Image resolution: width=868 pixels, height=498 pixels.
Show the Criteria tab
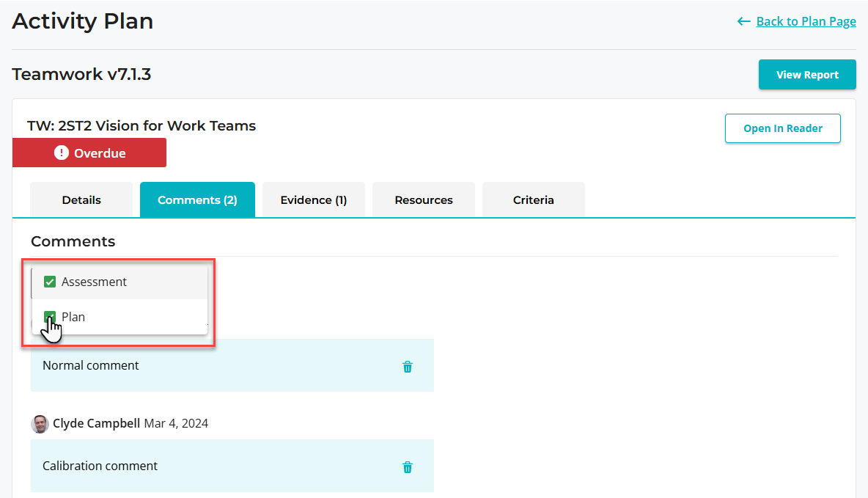tap(534, 199)
